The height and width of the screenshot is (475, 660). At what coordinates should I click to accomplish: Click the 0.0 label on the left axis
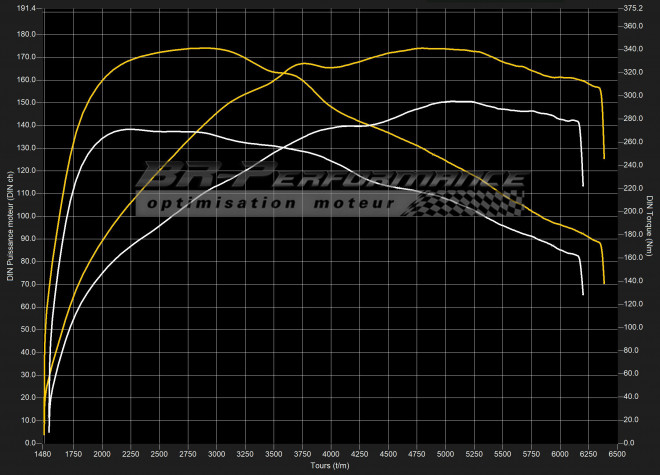(x=28, y=442)
